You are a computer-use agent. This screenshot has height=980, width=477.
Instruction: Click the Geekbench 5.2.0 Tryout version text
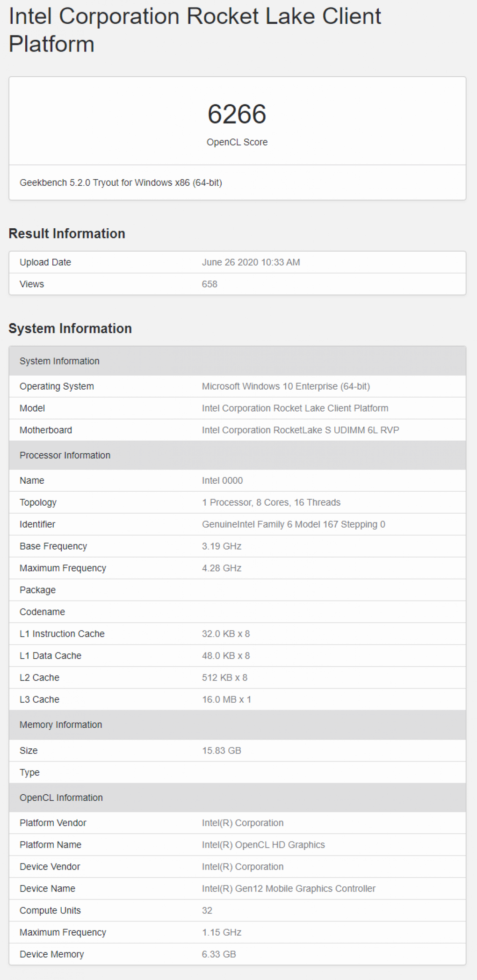point(121,182)
